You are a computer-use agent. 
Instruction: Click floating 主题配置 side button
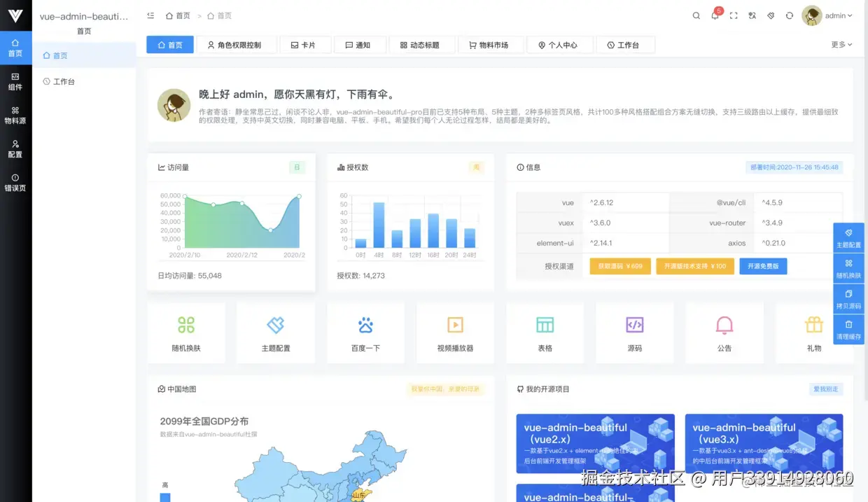tap(848, 238)
